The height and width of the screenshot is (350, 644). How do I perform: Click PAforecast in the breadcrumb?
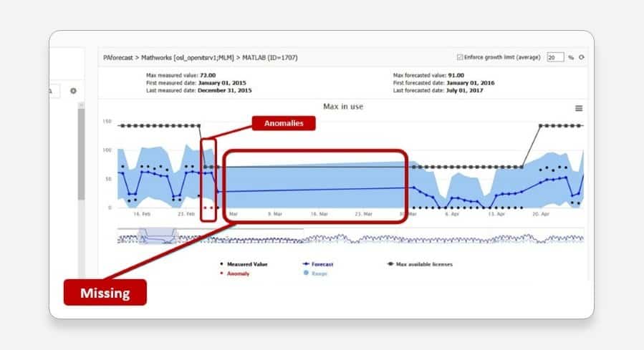click(x=118, y=58)
